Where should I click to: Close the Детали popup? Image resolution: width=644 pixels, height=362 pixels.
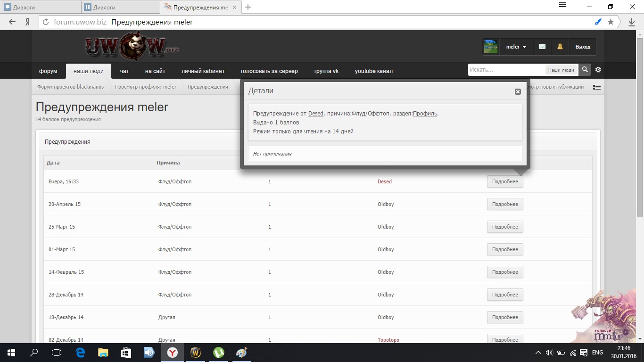[518, 91]
